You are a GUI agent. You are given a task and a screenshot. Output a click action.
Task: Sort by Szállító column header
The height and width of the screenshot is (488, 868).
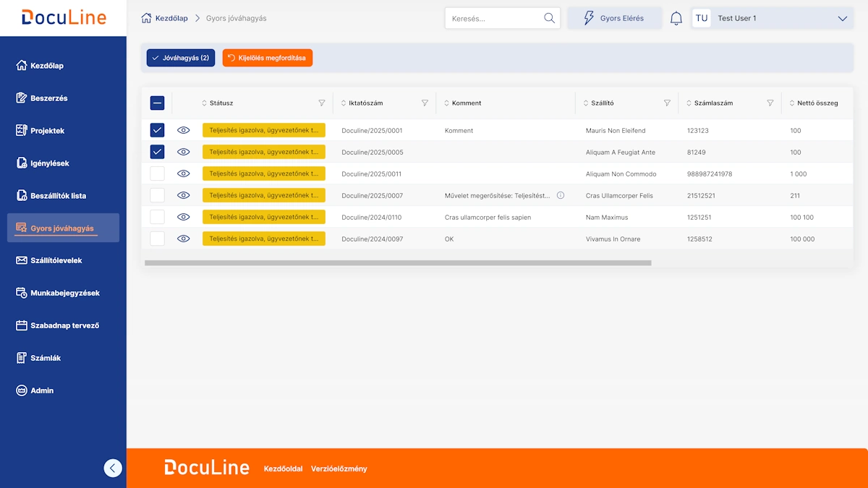pos(602,103)
